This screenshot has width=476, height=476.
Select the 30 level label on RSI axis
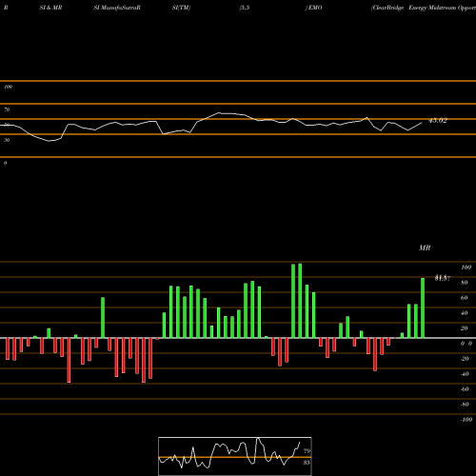pyautogui.click(x=7, y=140)
